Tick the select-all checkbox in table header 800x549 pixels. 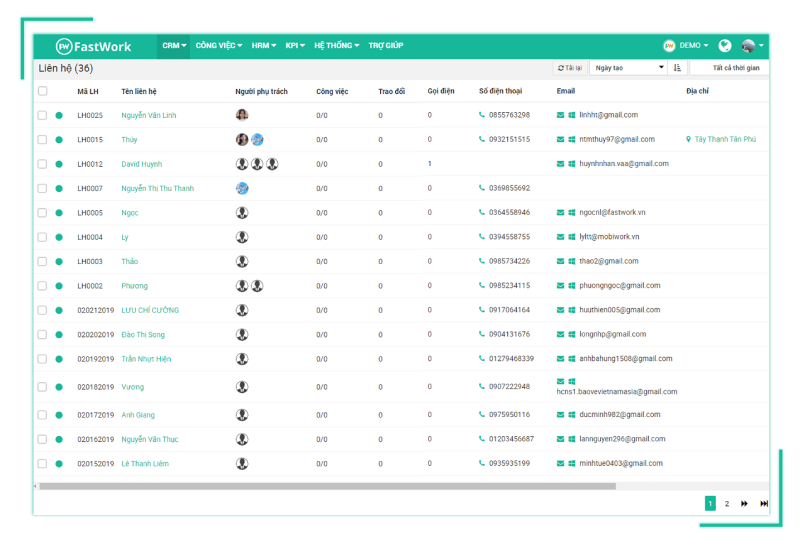43,91
